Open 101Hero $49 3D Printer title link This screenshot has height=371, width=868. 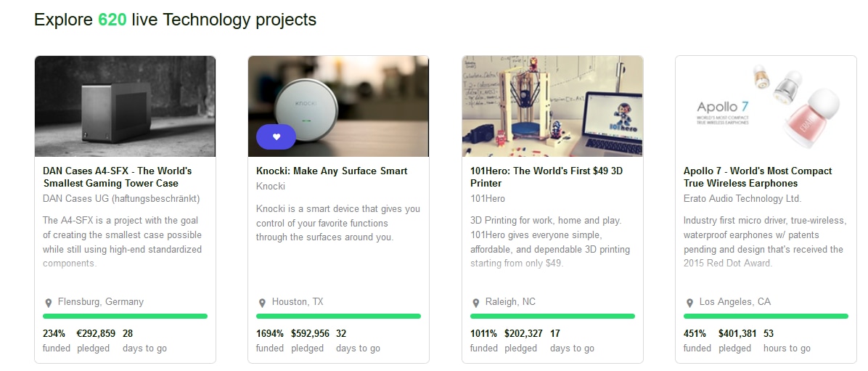coord(546,177)
